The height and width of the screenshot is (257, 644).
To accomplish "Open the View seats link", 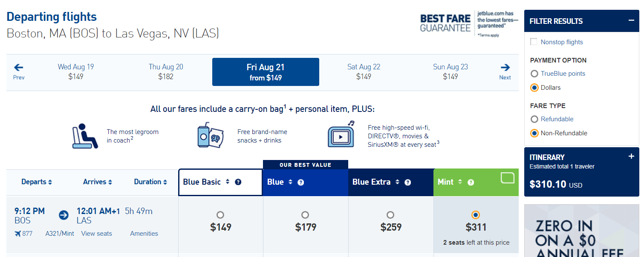I will pos(97,234).
